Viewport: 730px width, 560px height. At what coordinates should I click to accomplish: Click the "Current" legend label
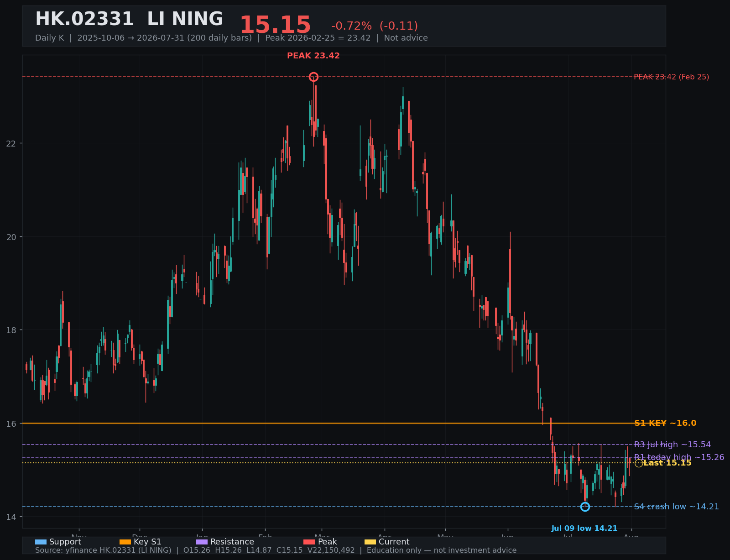[x=394, y=542]
